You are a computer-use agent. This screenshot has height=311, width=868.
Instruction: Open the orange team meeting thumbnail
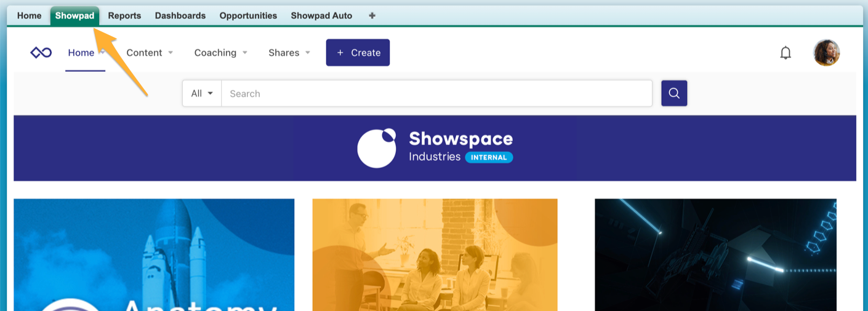point(435,254)
